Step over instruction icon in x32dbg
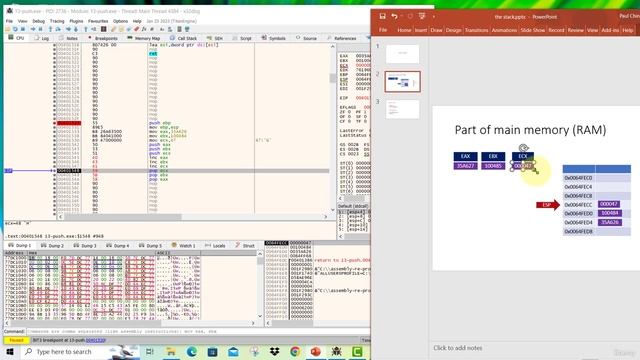The image size is (640, 360). (58, 29)
